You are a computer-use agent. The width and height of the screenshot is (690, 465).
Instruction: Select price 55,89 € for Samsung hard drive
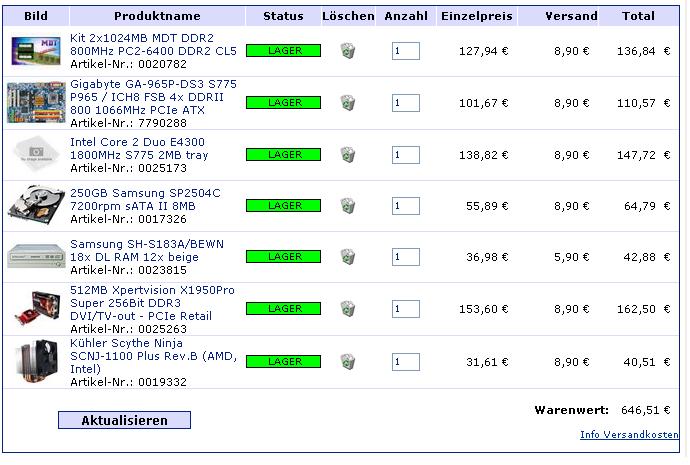[x=487, y=206]
